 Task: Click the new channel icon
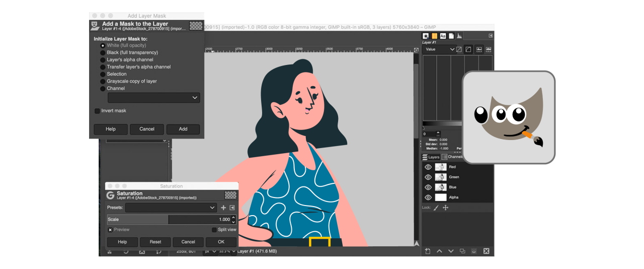click(428, 251)
